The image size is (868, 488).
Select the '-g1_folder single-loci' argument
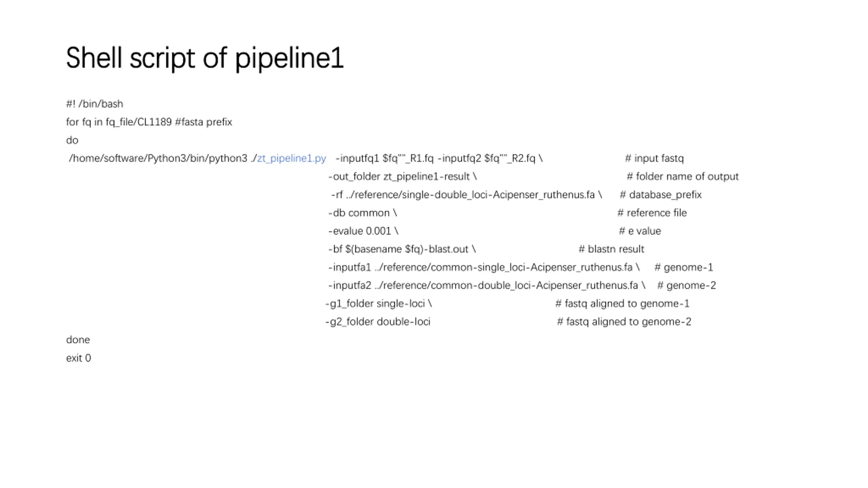[x=378, y=304]
